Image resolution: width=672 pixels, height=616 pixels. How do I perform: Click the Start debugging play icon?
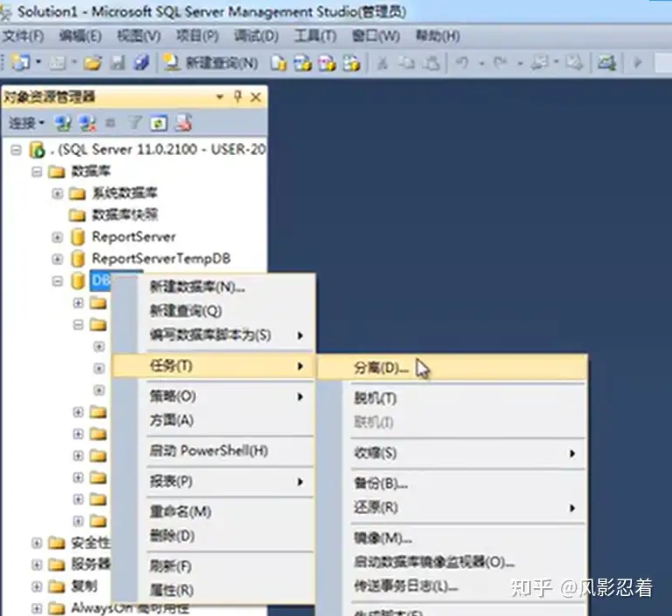pos(638,63)
